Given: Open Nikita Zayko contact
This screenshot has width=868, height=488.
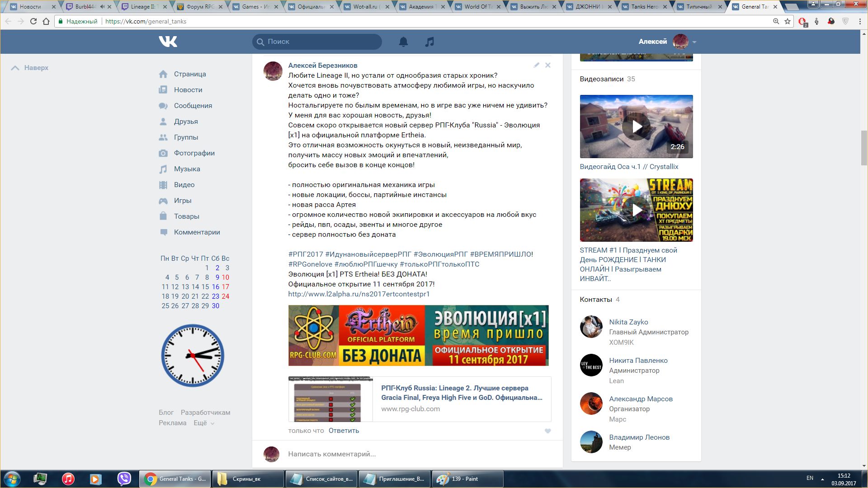Looking at the screenshot, I should (x=628, y=322).
